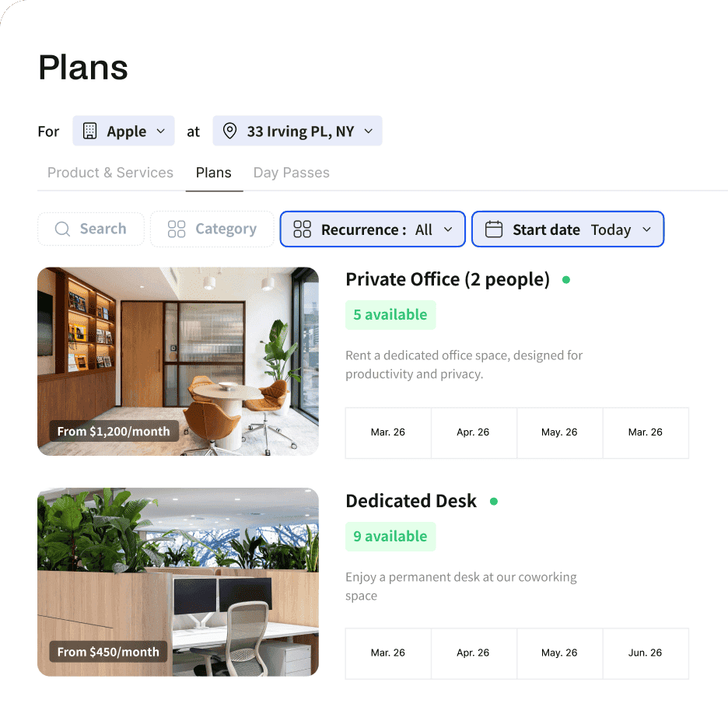Focus the Search input field
Image resolution: width=728 pixels, height=707 pixels.
[91, 229]
